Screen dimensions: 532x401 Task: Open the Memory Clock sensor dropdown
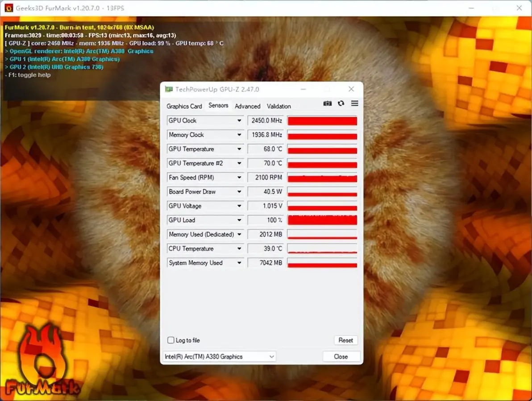click(x=239, y=135)
